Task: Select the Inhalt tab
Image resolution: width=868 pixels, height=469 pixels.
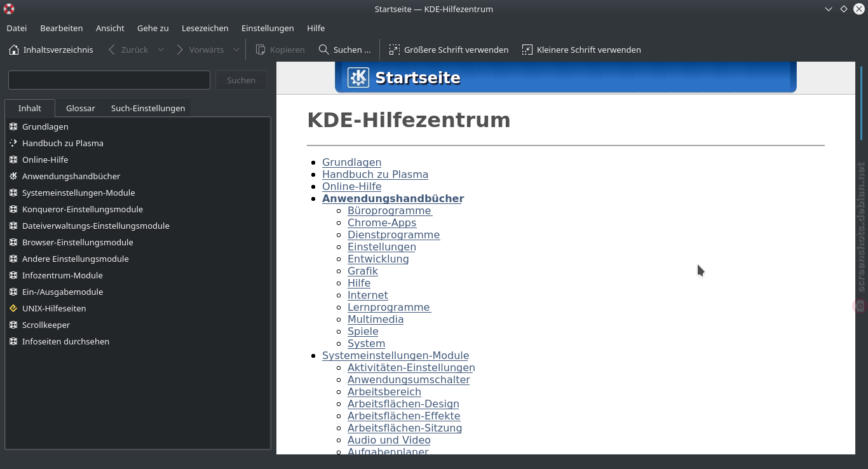Action: click(30, 108)
